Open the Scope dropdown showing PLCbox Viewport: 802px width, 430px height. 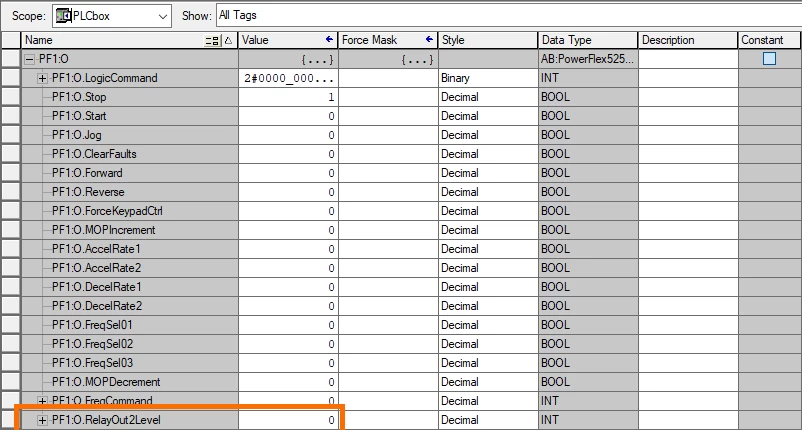click(x=112, y=16)
